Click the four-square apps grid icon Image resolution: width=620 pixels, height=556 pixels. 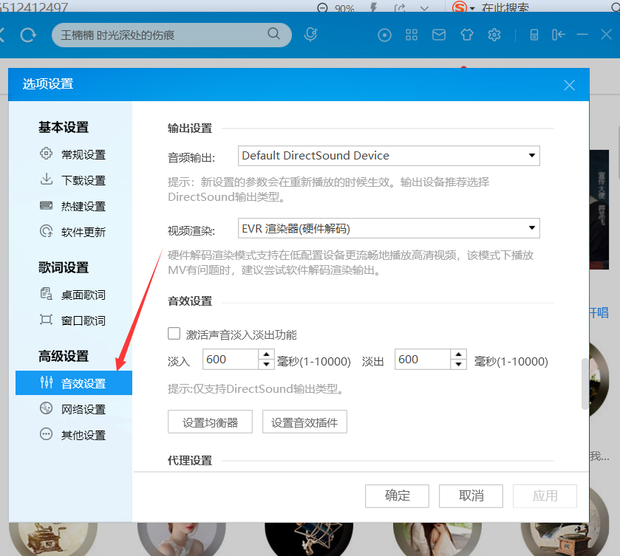coord(412,35)
